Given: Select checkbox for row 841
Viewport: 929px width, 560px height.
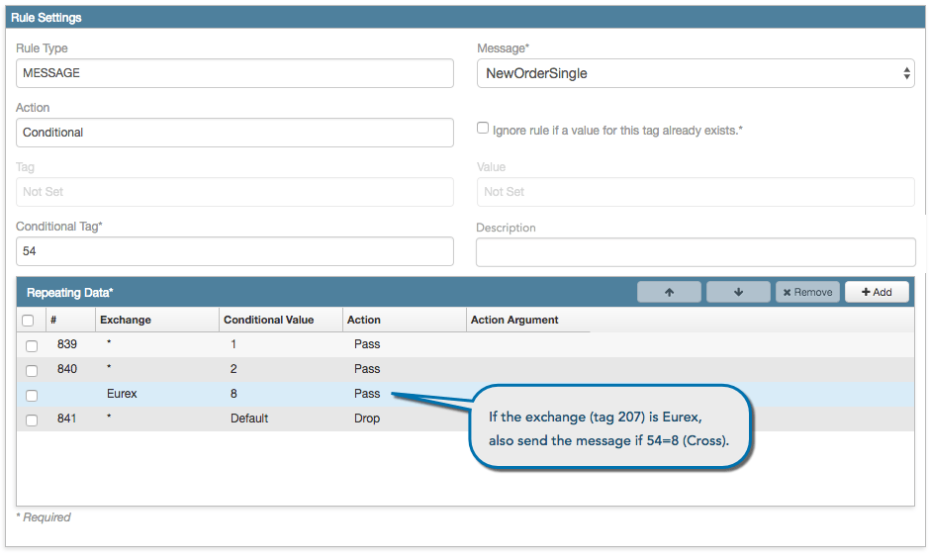Looking at the screenshot, I should (x=32, y=420).
